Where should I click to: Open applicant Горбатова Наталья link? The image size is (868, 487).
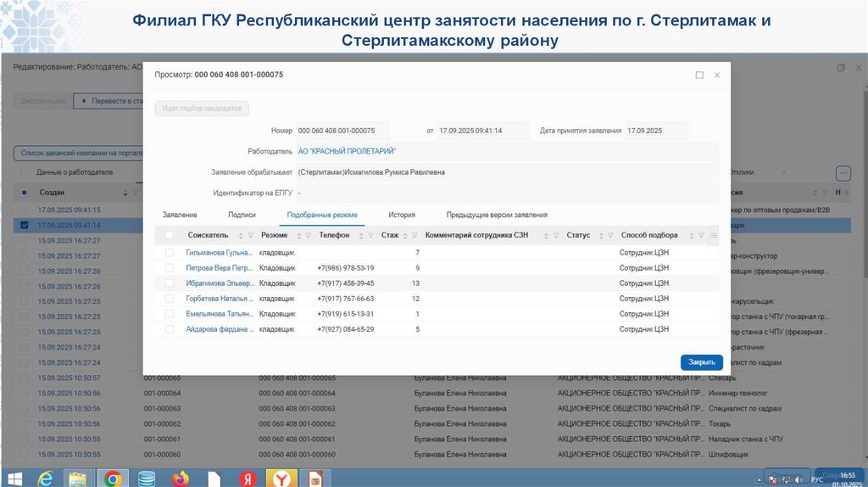pyautogui.click(x=220, y=299)
